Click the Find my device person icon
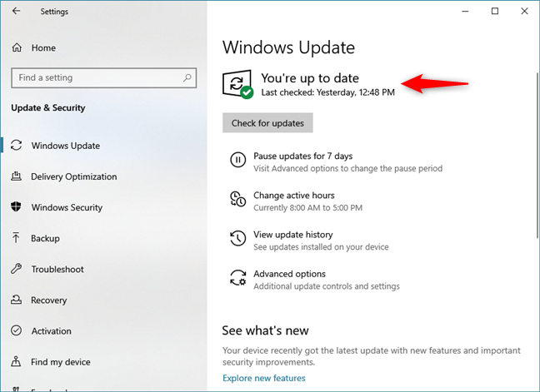 16,361
